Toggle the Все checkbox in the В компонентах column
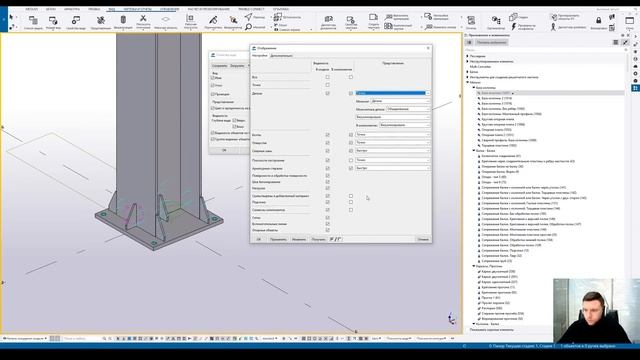Screen dimensions: 640x360 351,77
